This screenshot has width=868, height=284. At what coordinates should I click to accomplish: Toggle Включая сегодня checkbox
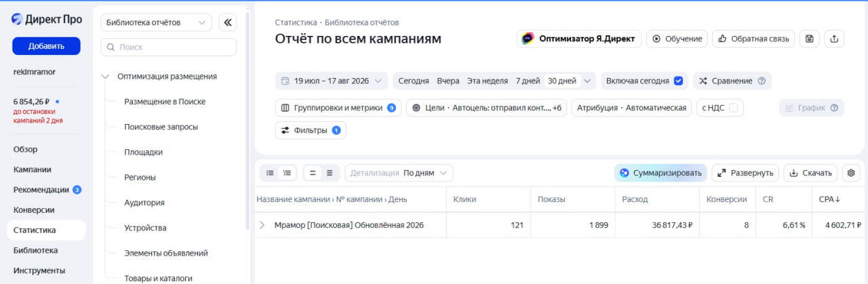(678, 81)
